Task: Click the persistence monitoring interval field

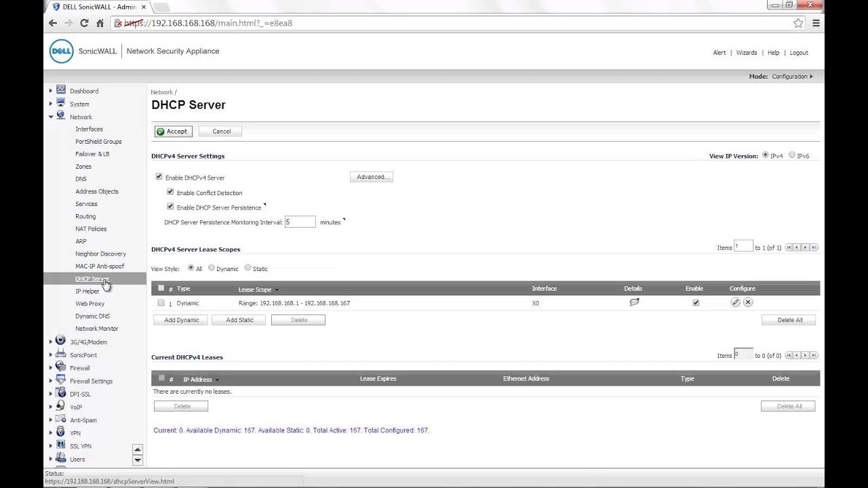Action: [300, 222]
